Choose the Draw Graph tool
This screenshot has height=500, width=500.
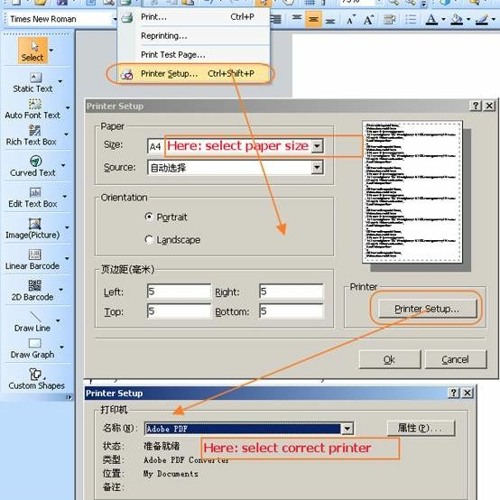pos(32,349)
